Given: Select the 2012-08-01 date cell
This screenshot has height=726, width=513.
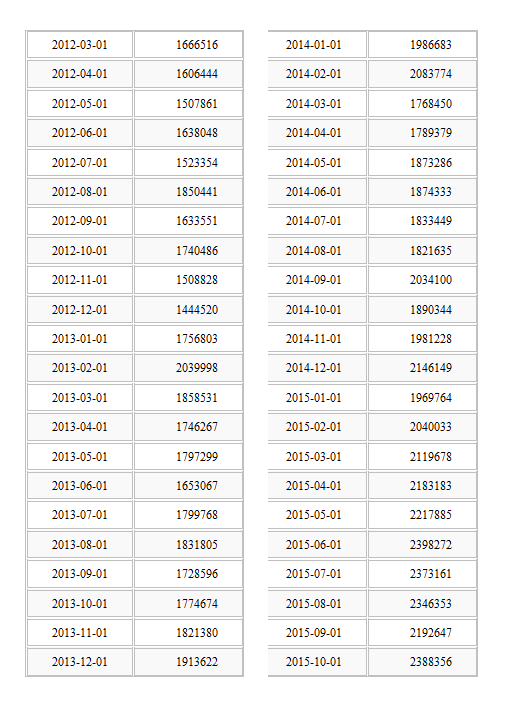Looking at the screenshot, I should 80,192.
